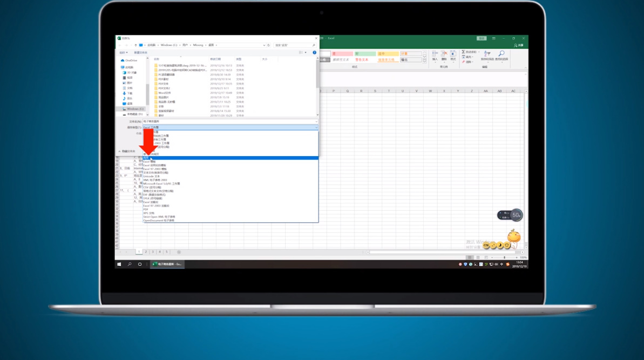Apply the 警告文本 cell style
Viewport: 644px width, 360px height.
click(365, 59)
